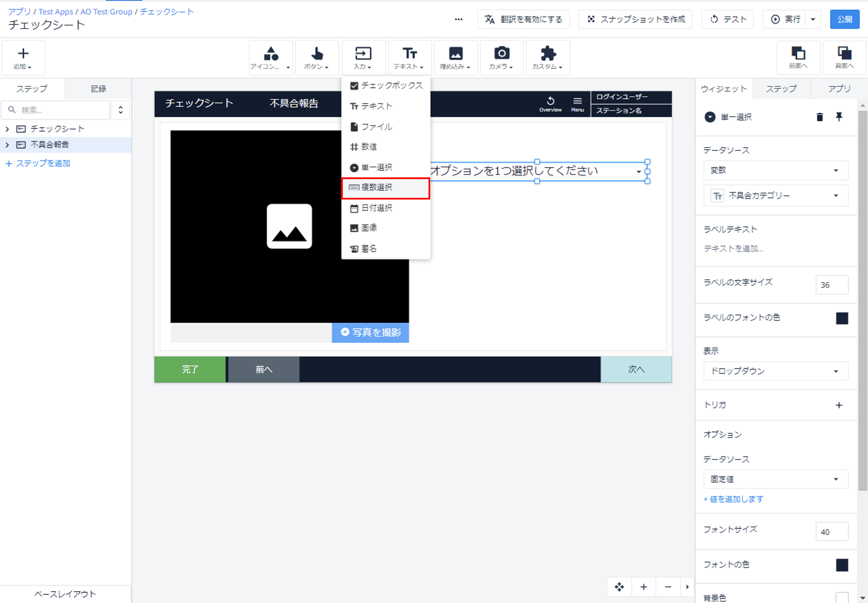This screenshot has width=868, height=603.
Task: Switch to the 記録 tab
Action: (x=98, y=89)
